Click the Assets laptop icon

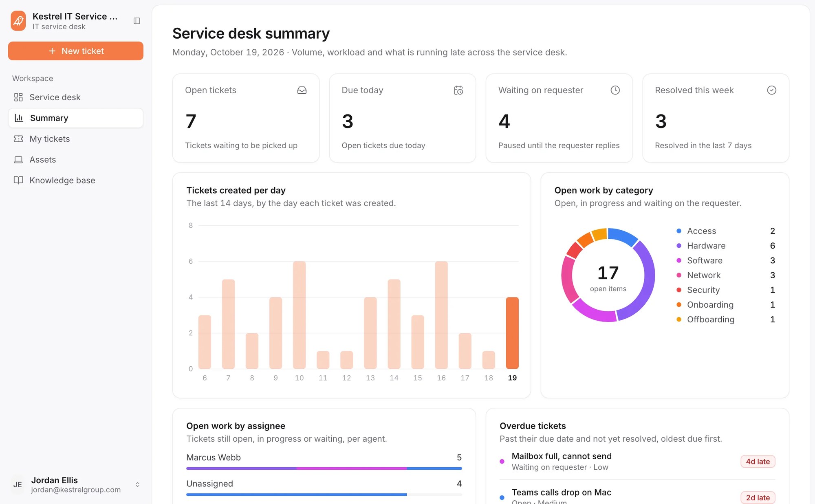tap(18, 159)
